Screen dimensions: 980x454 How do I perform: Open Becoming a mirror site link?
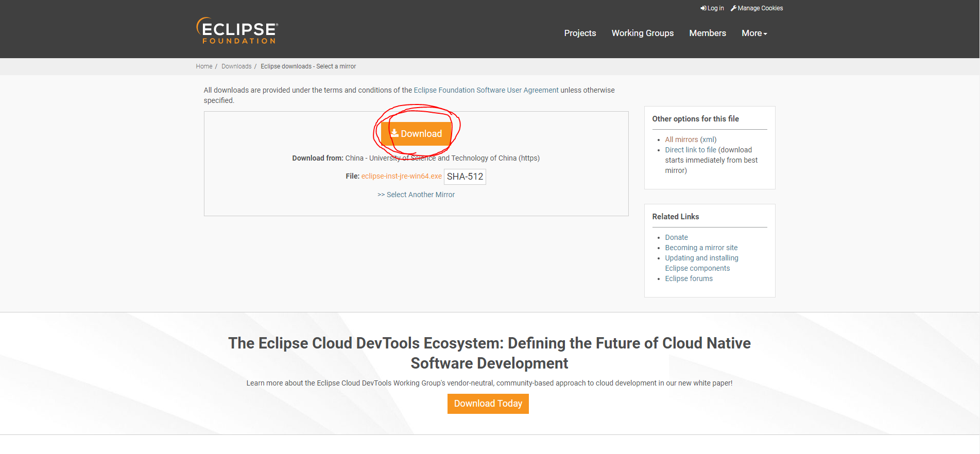(x=701, y=248)
